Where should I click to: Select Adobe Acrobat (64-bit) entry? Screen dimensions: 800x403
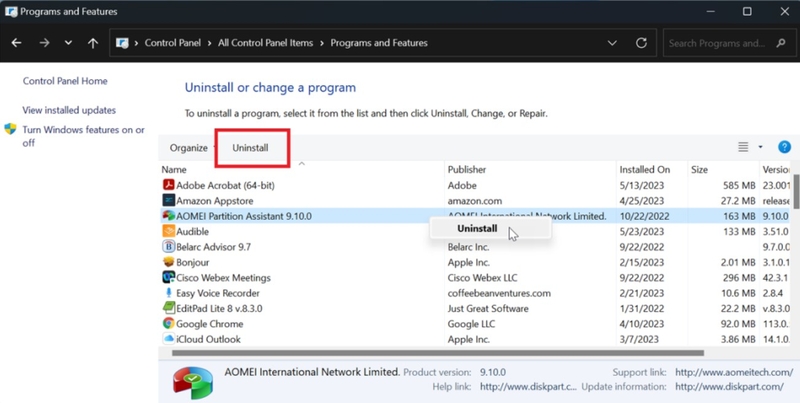[x=226, y=185]
